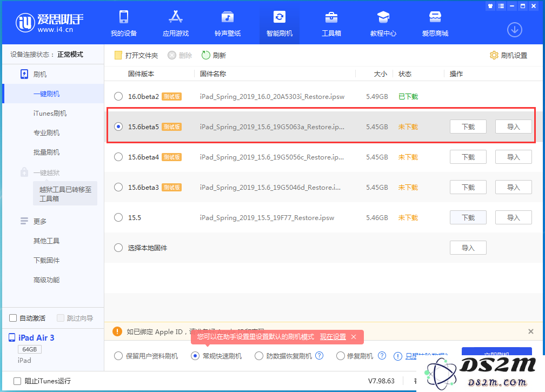Toggle 跳过向导 checkbox
545x392 pixels.
tap(60, 318)
